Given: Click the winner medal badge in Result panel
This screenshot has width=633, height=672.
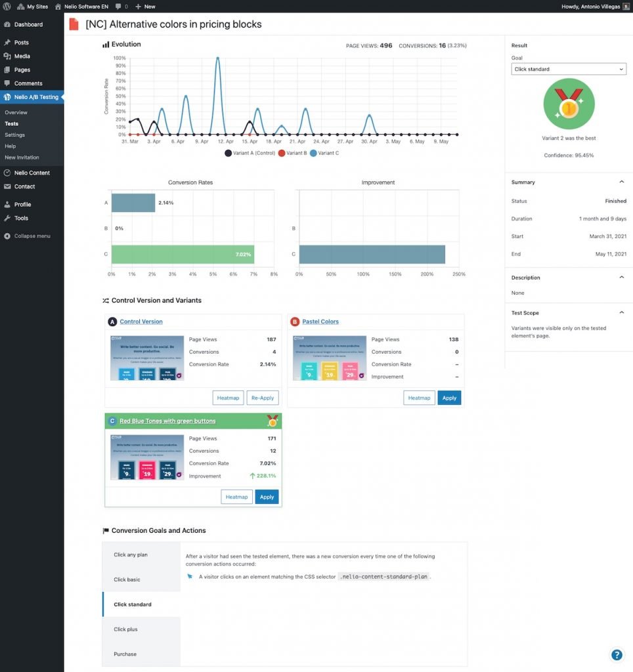Looking at the screenshot, I should 569,104.
